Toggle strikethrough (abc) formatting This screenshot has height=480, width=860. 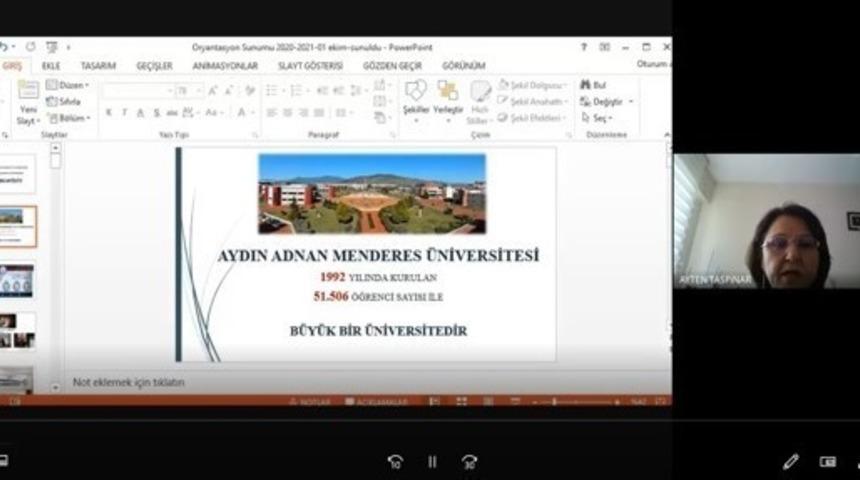(x=172, y=113)
